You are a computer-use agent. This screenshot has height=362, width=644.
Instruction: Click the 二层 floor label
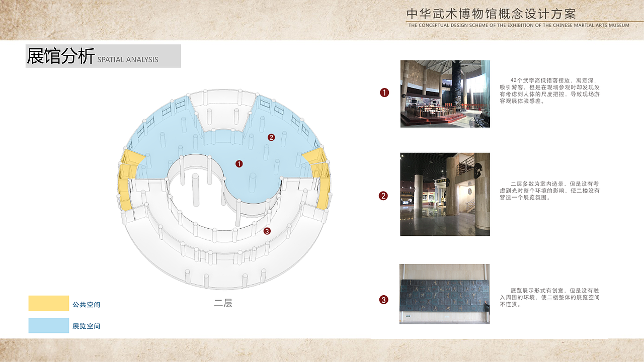click(223, 303)
